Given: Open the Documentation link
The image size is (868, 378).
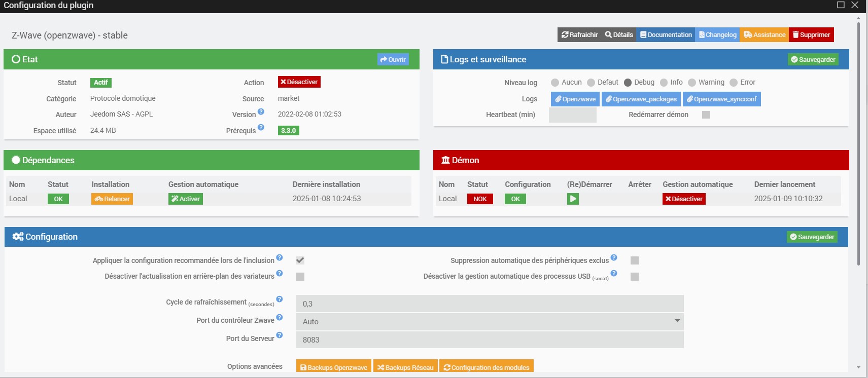Looking at the screenshot, I should [x=666, y=34].
